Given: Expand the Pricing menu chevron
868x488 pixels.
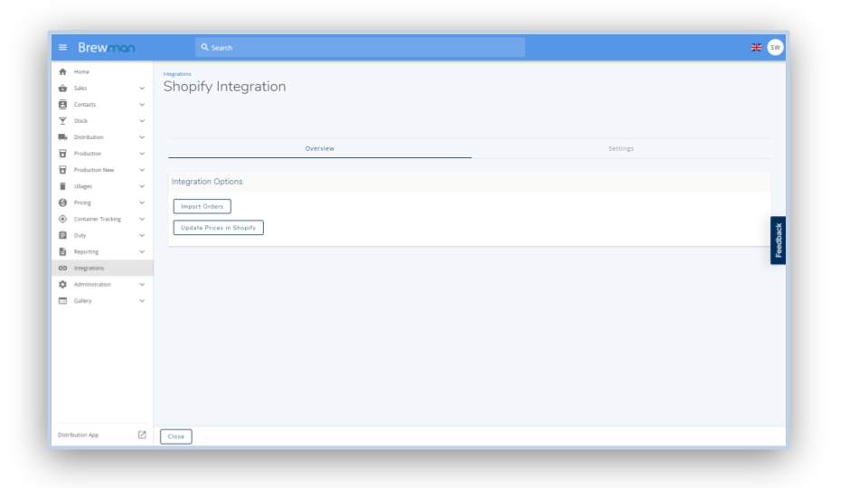Looking at the screenshot, I should pyautogui.click(x=142, y=202).
